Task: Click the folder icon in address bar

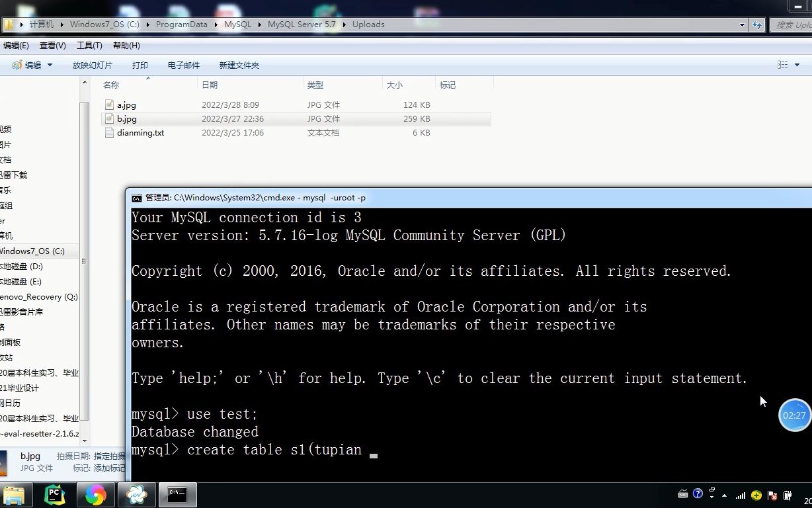Action: click(9, 24)
